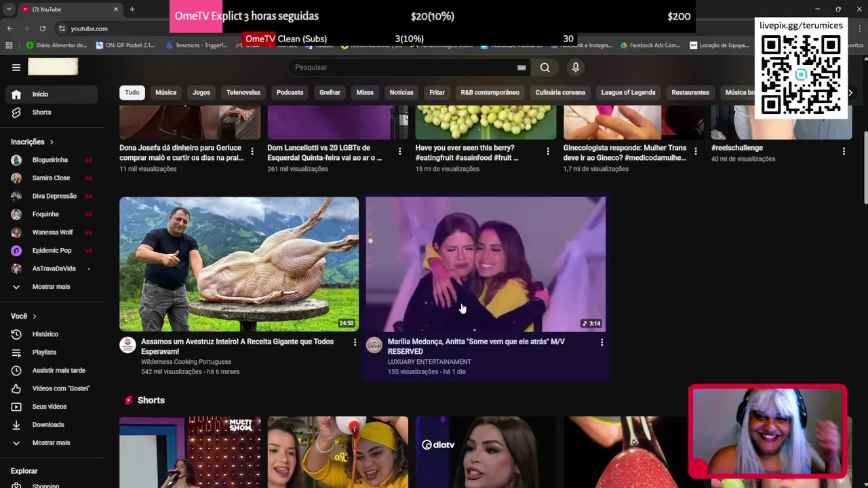
Task: Open Foquinha channel
Action: pyautogui.click(x=52, y=214)
